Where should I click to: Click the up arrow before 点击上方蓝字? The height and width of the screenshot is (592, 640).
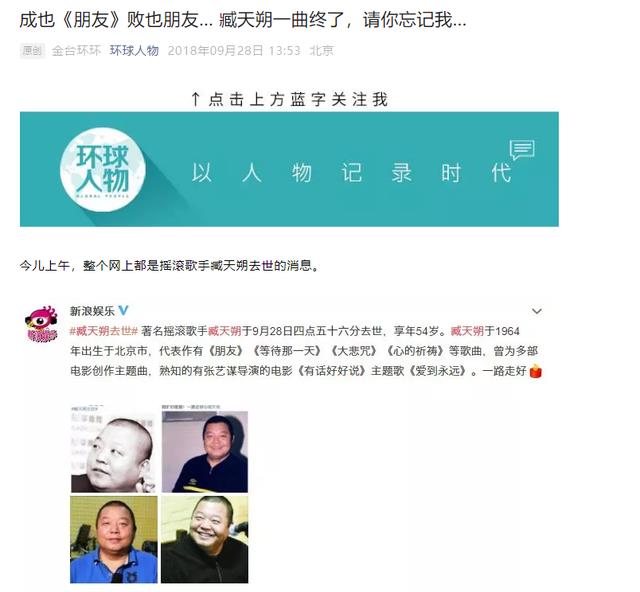click(x=196, y=99)
